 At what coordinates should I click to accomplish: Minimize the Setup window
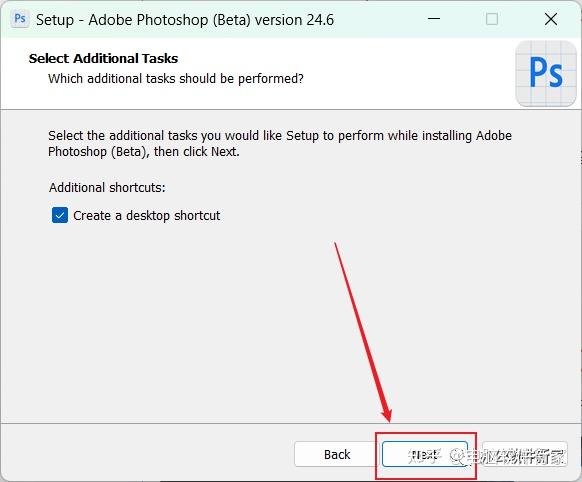pos(434,19)
